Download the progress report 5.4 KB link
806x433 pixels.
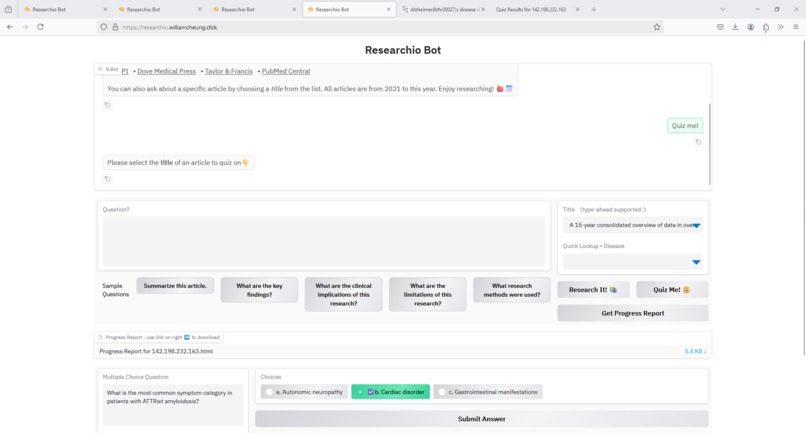click(695, 351)
